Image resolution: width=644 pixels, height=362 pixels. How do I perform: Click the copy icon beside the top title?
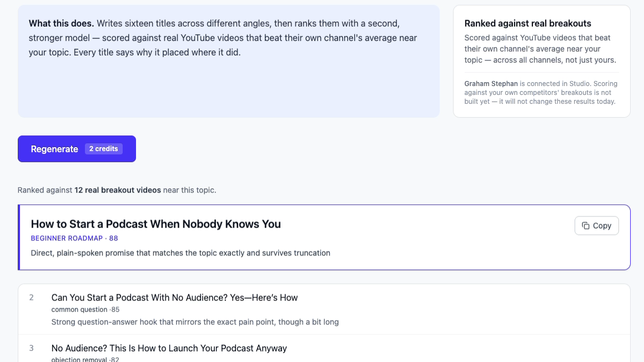586,225
